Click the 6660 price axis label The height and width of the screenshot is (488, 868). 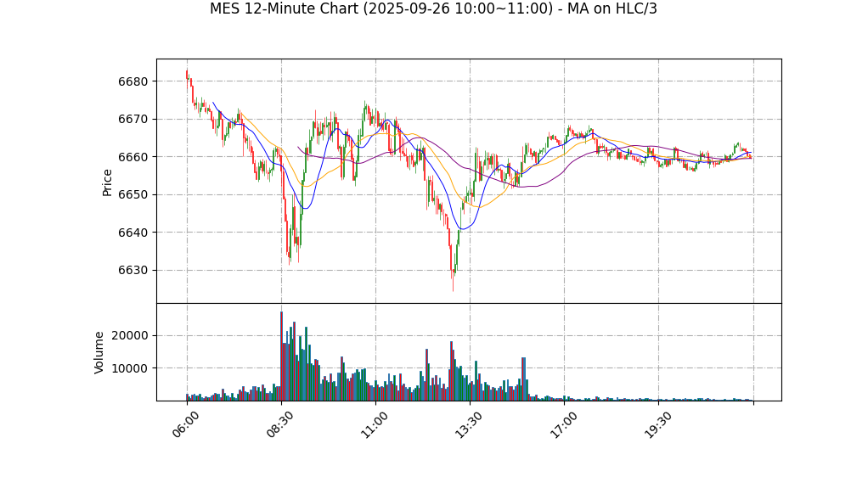click(133, 157)
